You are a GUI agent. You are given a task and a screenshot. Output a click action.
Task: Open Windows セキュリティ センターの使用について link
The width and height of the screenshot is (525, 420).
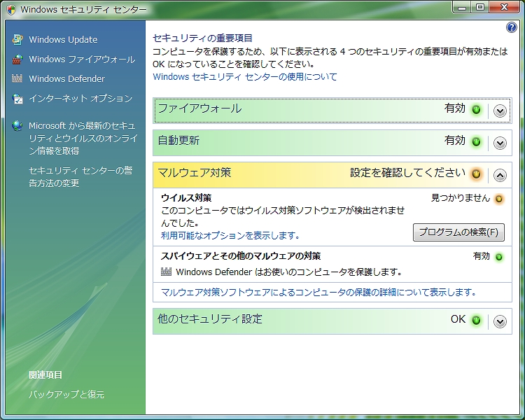[245, 77]
